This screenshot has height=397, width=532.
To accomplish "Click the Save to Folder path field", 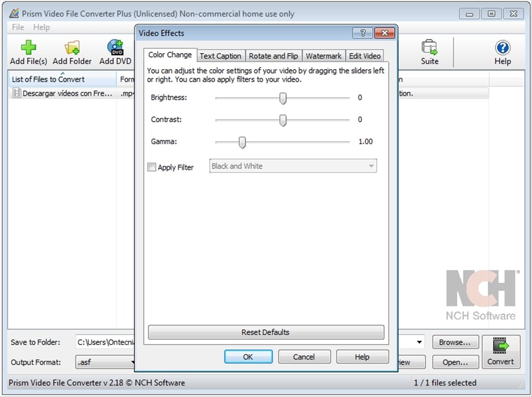I will pyautogui.click(x=105, y=342).
